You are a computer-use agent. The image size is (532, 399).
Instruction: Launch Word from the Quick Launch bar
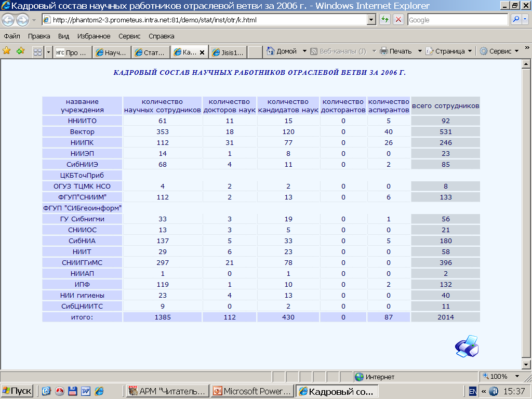pos(85,391)
